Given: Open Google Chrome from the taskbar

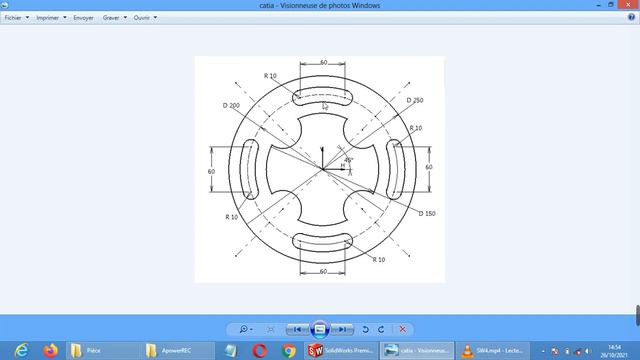Looking at the screenshot, I should [x=289, y=351].
